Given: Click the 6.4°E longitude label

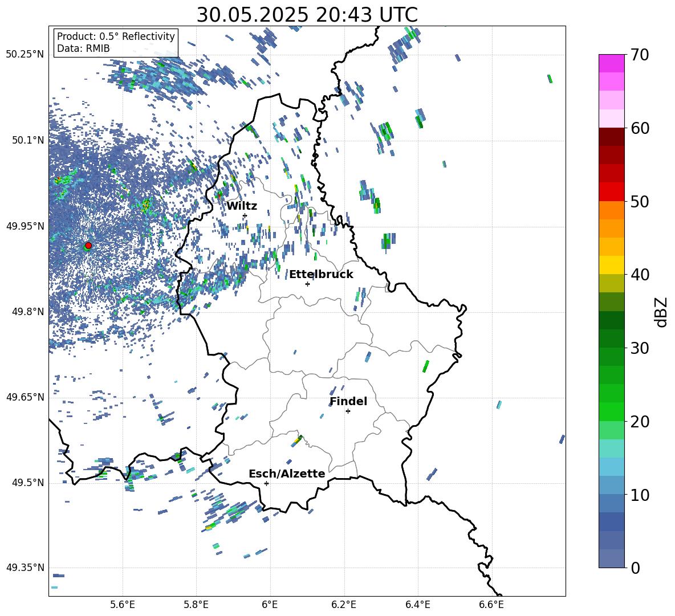Looking at the screenshot, I should pos(417,605).
